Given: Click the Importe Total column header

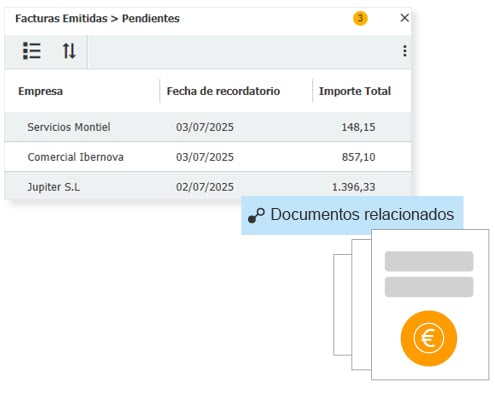Looking at the screenshot, I should pyautogui.click(x=355, y=91).
